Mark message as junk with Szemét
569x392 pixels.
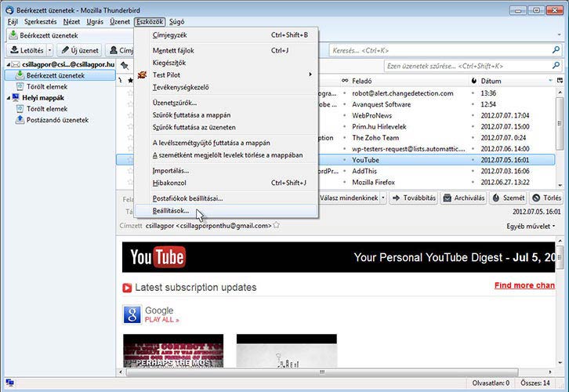tap(508, 198)
